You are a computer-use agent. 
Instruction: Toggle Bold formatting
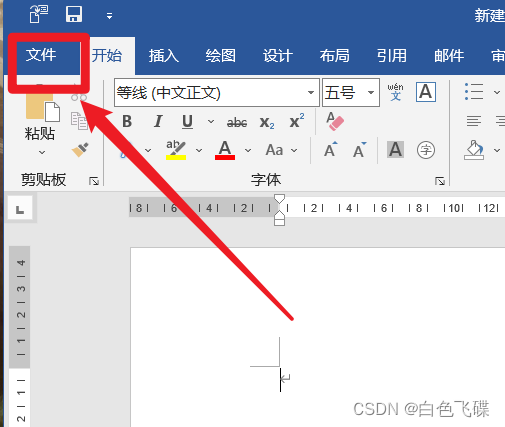127,121
